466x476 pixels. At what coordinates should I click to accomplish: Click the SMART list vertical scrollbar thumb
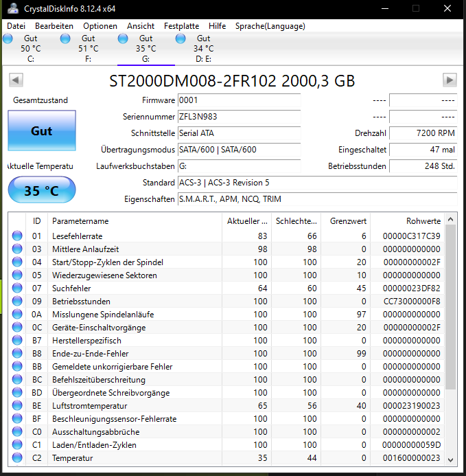[x=450, y=307]
